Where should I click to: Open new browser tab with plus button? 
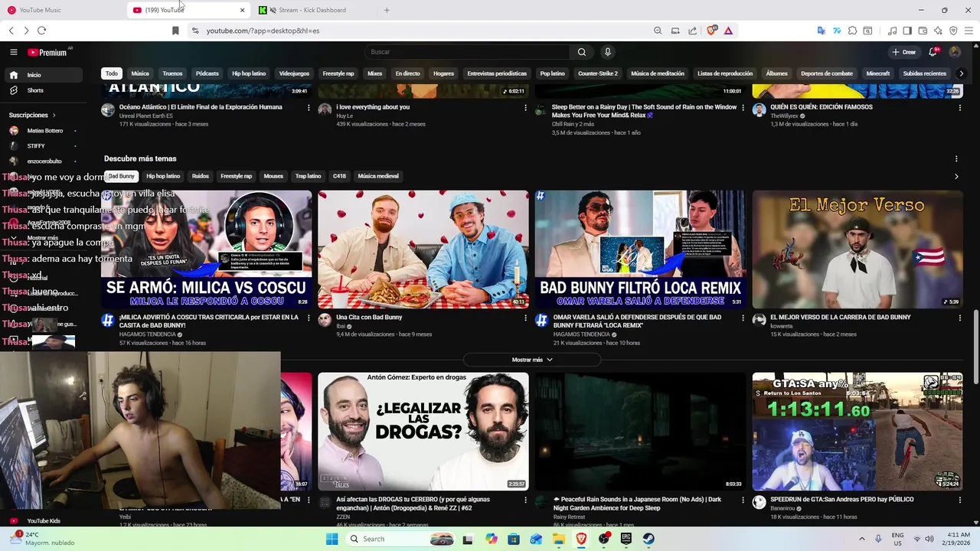[387, 10]
